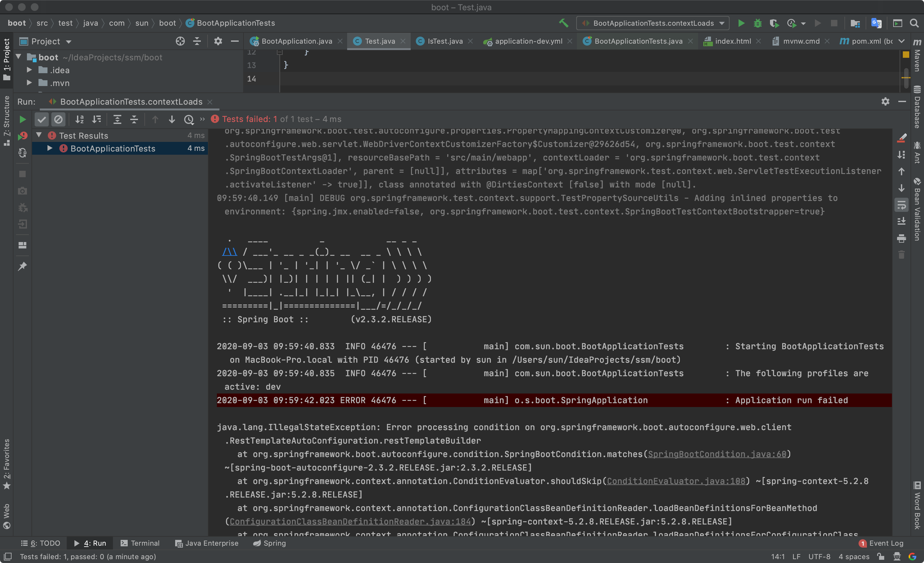Open Project view dropdown arrow

[69, 42]
